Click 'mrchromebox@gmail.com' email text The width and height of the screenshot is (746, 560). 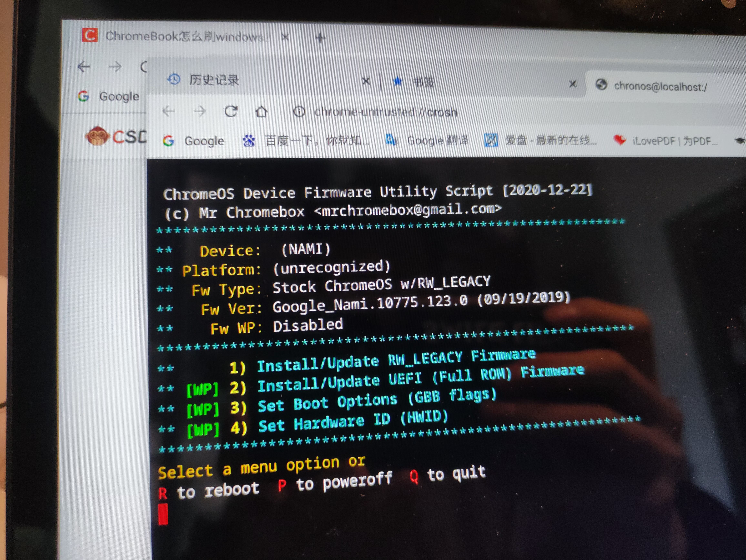pos(408,210)
